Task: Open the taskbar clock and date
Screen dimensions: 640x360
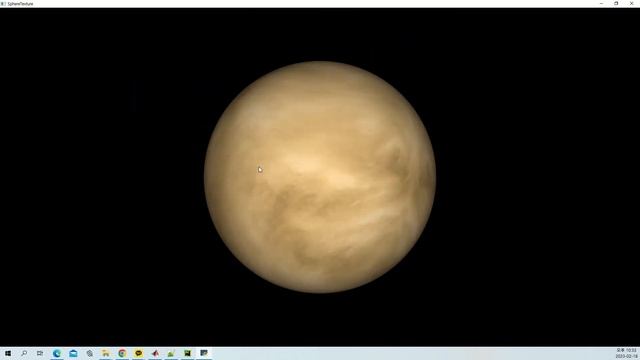Action: tap(626, 353)
